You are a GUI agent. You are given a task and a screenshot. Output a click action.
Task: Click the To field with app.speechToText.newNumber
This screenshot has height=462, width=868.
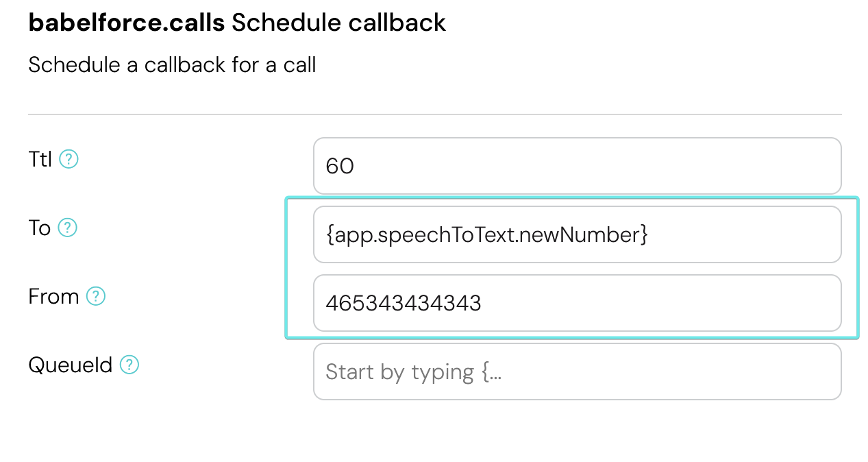point(577,234)
